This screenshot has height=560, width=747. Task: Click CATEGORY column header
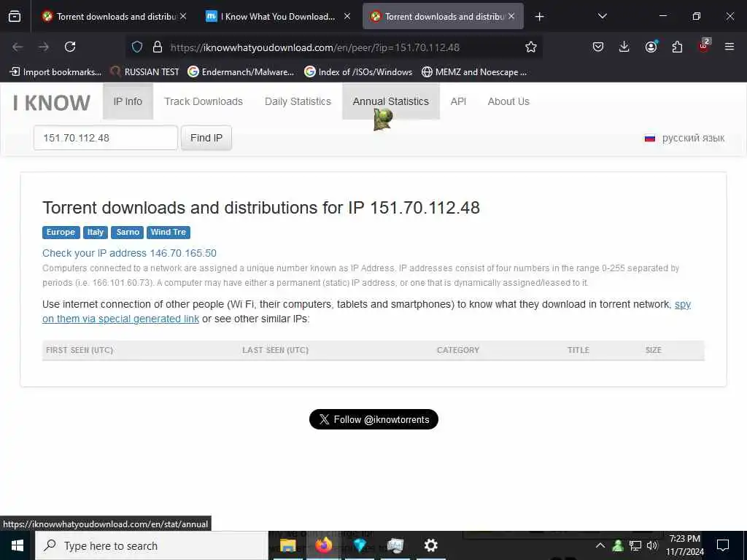tap(458, 350)
